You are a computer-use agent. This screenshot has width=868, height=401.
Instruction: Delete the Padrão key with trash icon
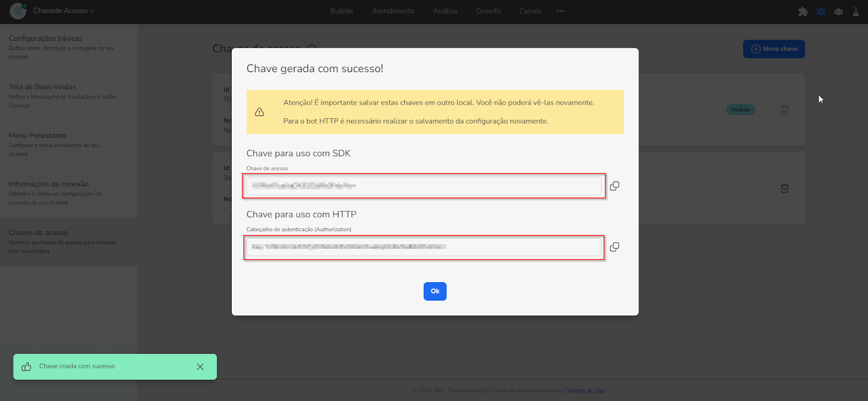(784, 110)
